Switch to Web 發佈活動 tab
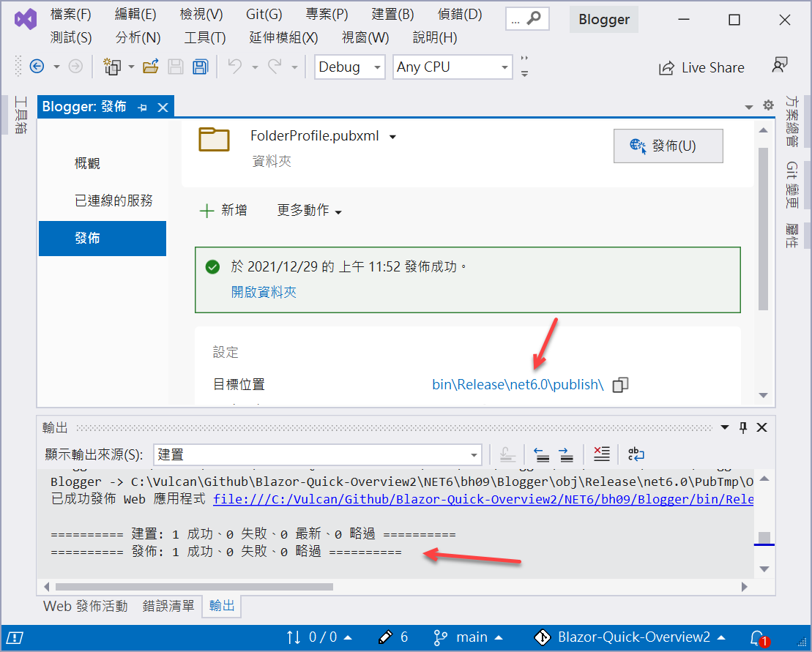Image resolution: width=812 pixels, height=652 pixels. tap(86, 606)
